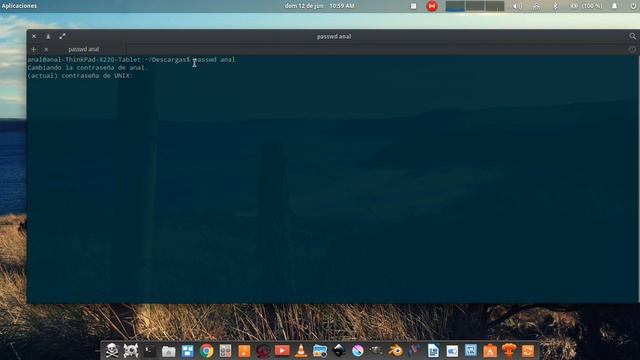Launch Google Chrome from dock
This screenshot has width=640, height=360.
pyautogui.click(x=207, y=351)
